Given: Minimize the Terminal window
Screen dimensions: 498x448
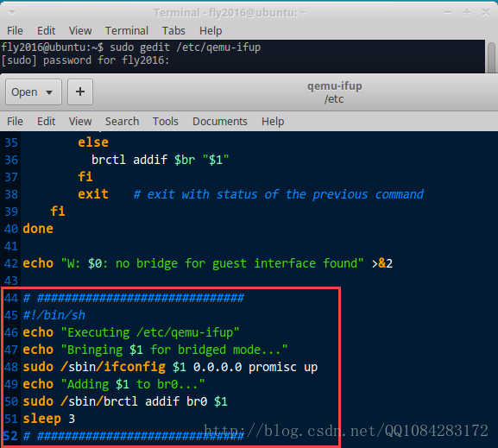Looking at the screenshot, I should coord(448,13).
